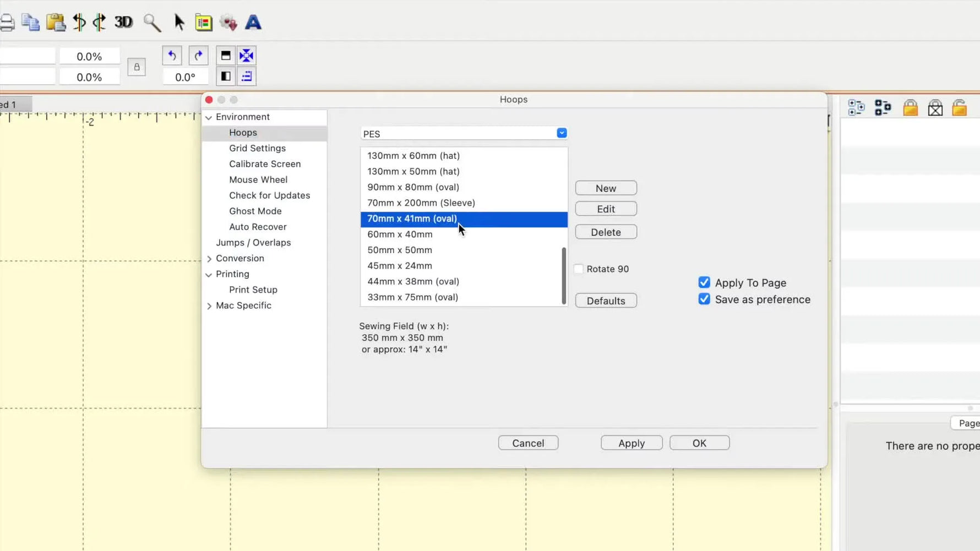The image size is (980, 551).
Task: Select the 90mm x 80mm (oval) hoop
Action: (464, 187)
